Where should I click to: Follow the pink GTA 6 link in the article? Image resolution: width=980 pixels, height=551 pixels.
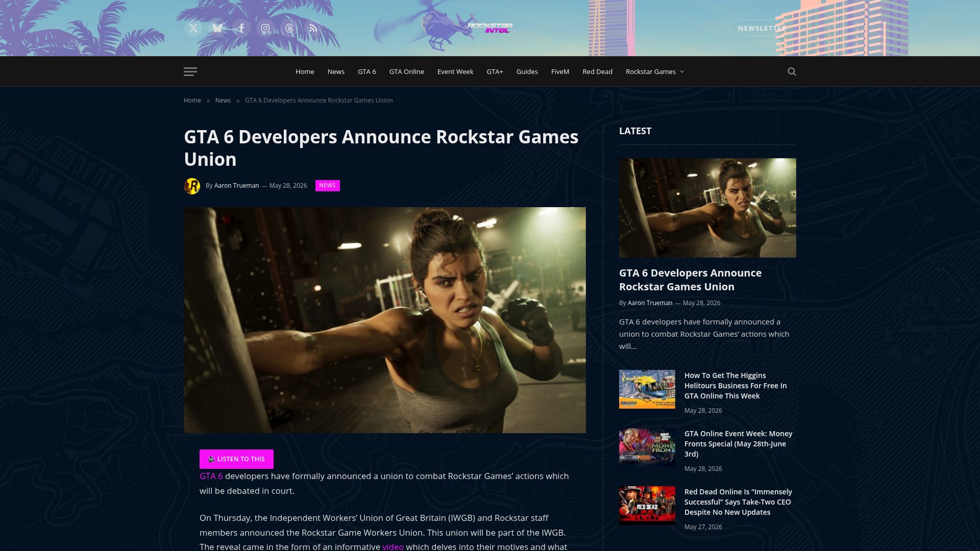[211, 476]
